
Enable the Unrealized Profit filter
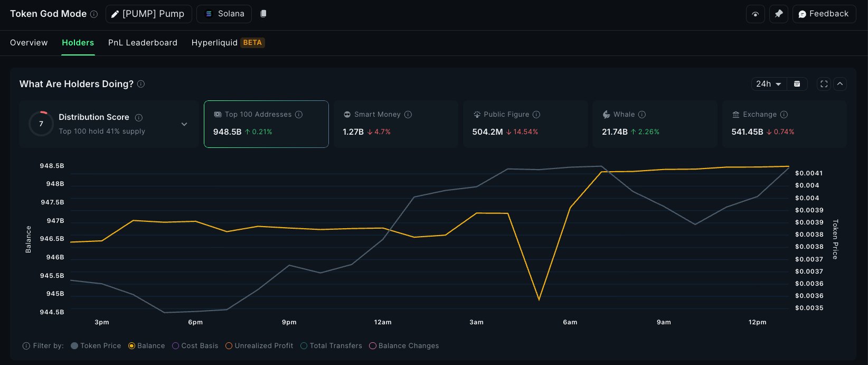(x=259, y=346)
